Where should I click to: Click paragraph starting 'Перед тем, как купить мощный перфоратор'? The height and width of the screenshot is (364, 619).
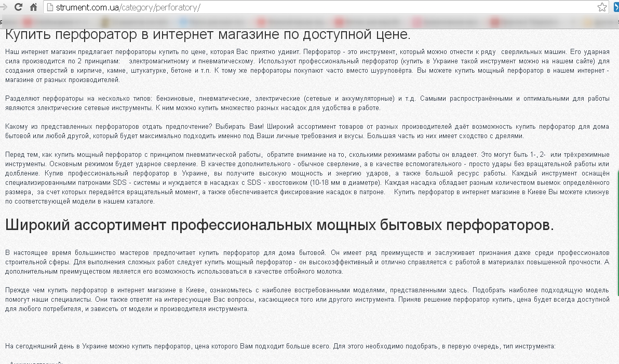pos(307,178)
